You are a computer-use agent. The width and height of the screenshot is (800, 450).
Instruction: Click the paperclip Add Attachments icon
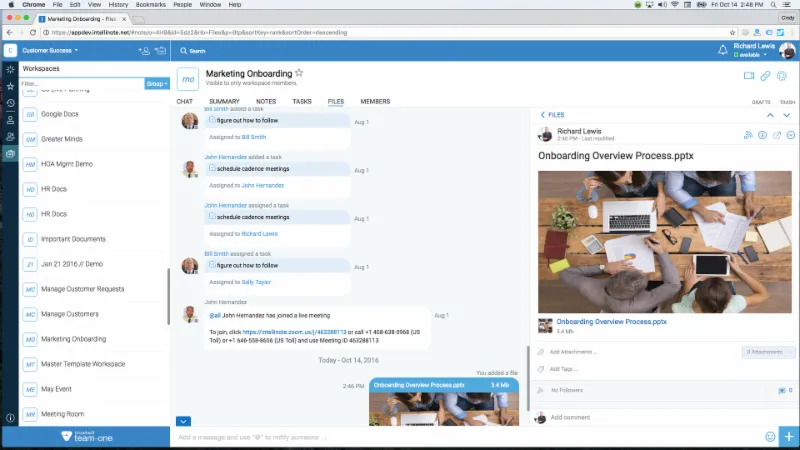click(x=541, y=352)
